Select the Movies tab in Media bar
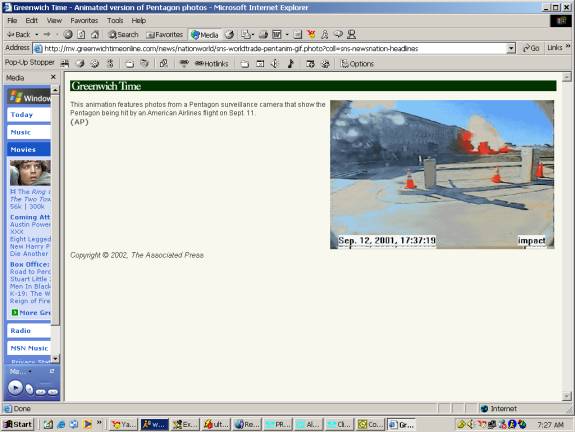Viewport: 575px width, 432px height. pyautogui.click(x=29, y=150)
